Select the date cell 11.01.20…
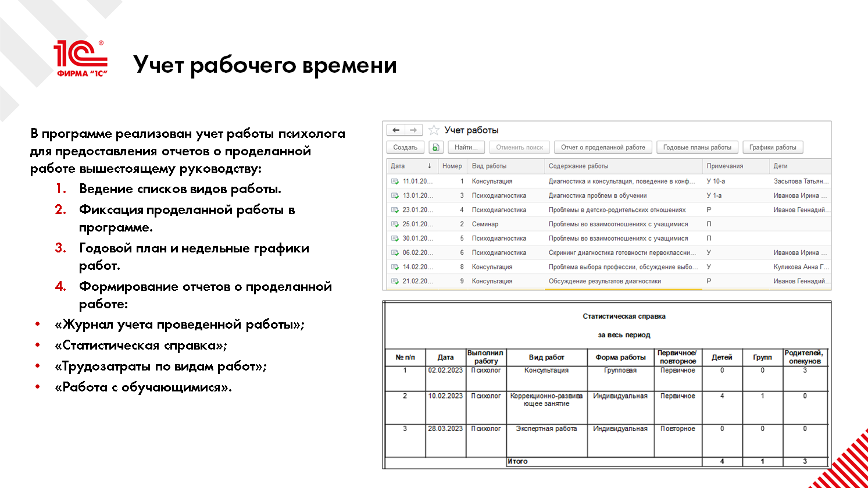 [417, 181]
